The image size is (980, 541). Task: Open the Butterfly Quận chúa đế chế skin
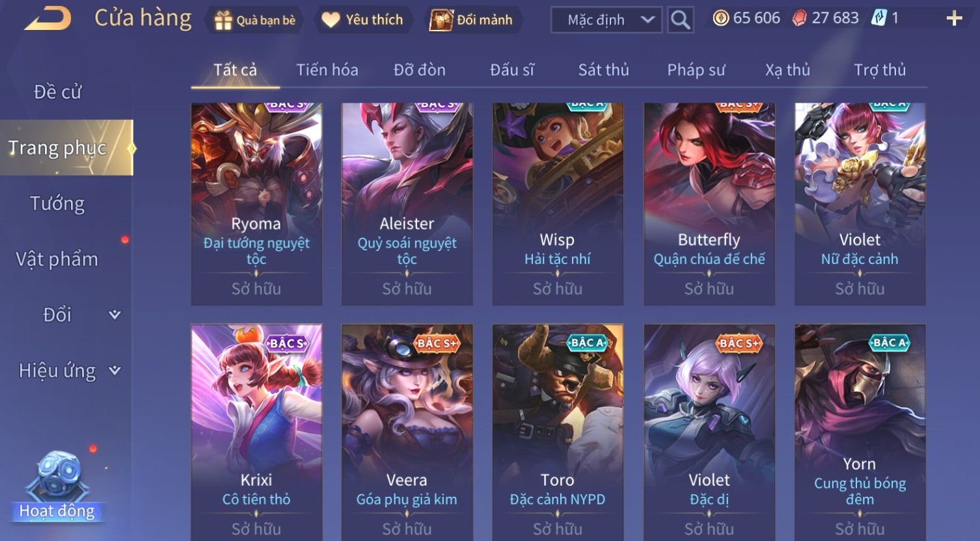coord(709,204)
